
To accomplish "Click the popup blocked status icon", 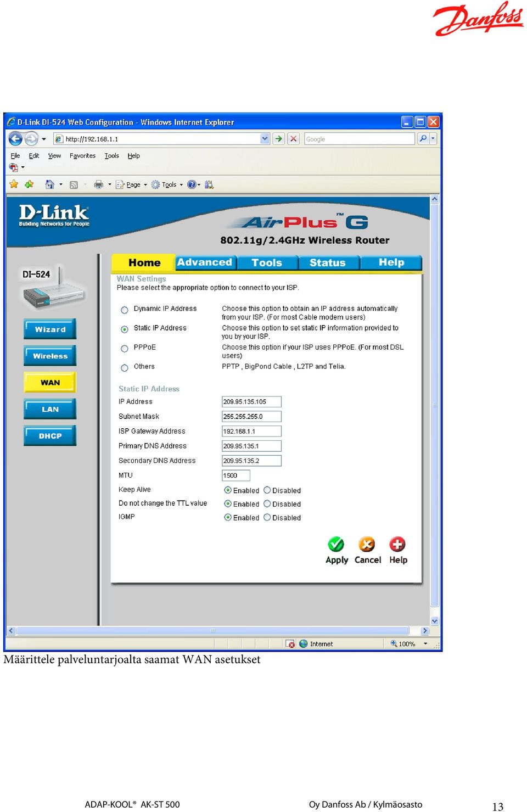I will [x=290, y=643].
